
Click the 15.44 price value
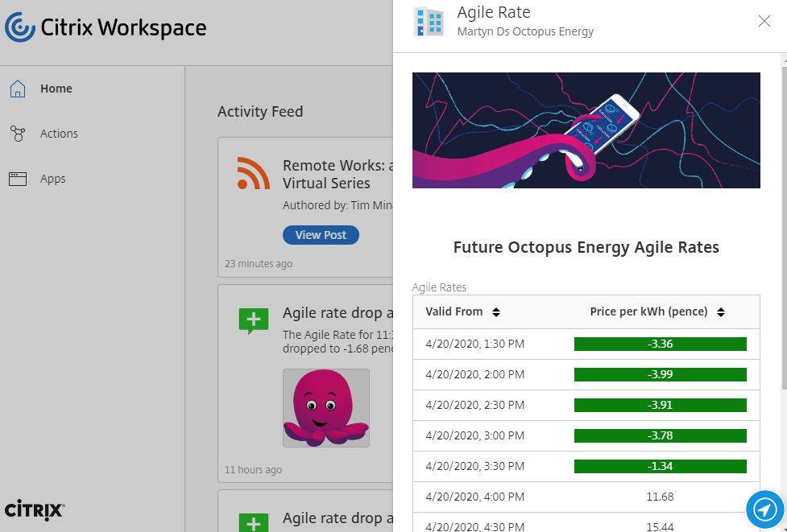click(660, 526)
